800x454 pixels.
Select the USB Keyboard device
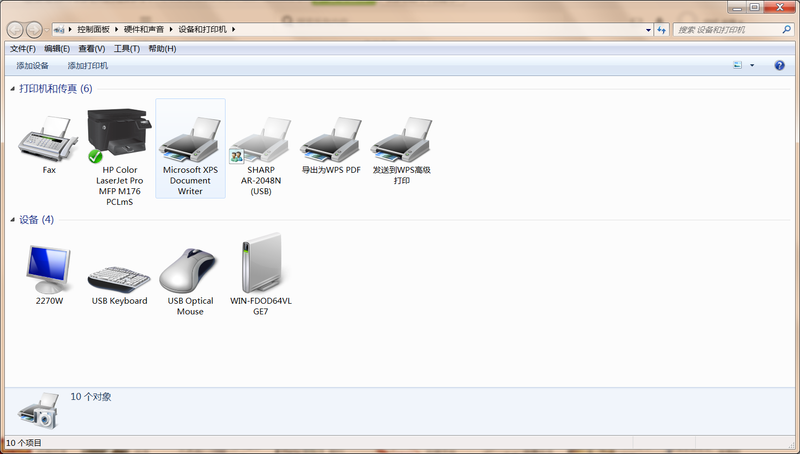point(119,280)
